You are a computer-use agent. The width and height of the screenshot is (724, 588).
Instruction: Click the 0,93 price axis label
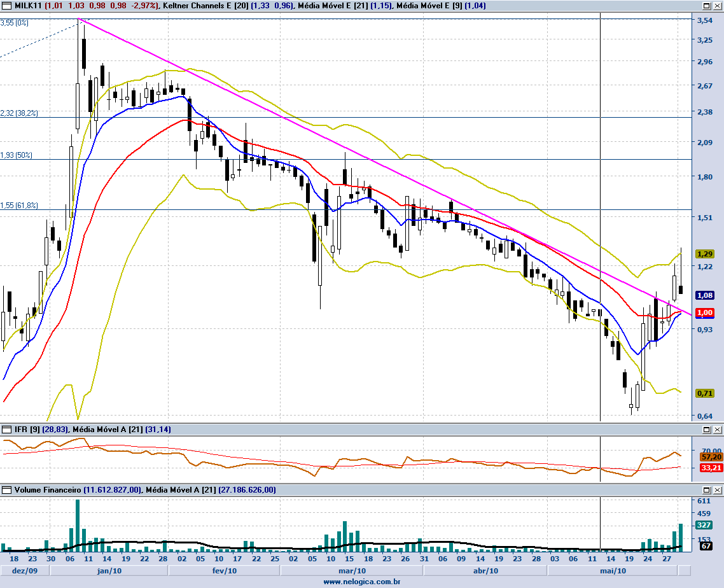705,330
